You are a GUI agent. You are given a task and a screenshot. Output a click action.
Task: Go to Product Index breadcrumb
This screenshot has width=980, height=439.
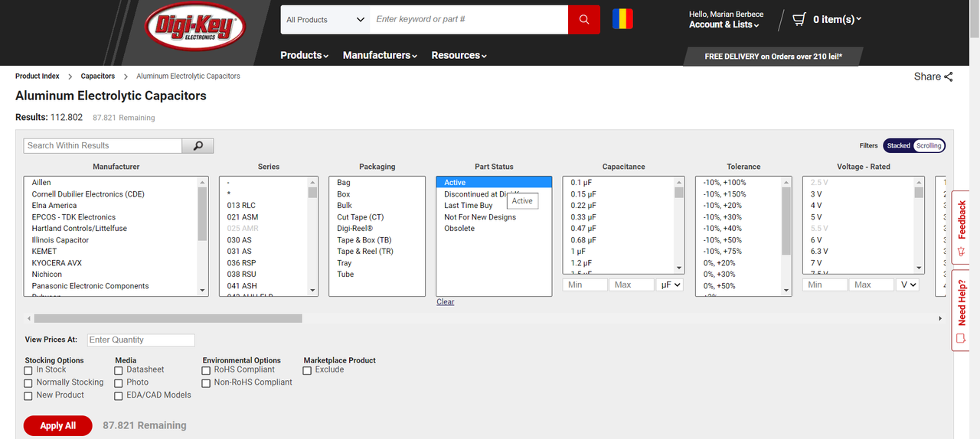tap(38, 76)
